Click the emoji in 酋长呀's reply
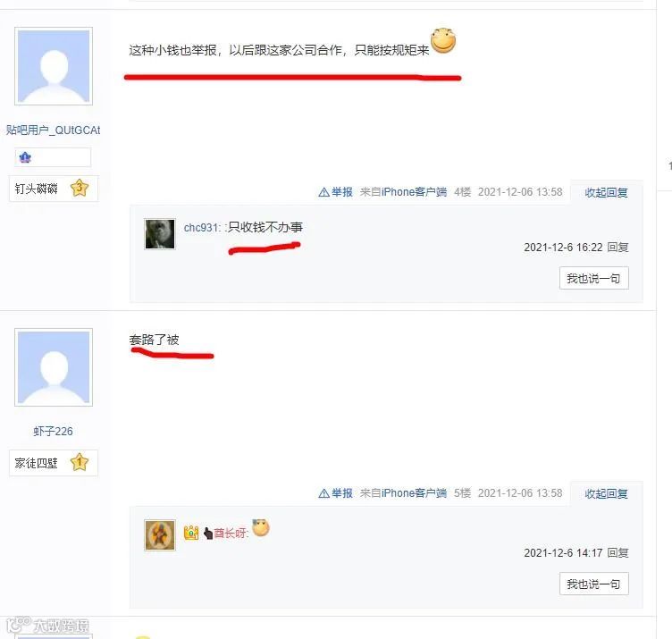 coord(261,527)
